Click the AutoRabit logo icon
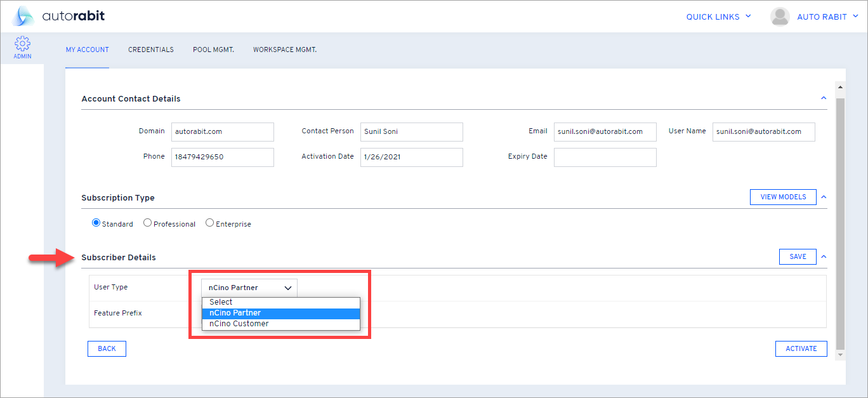868x398 pixels. pos(23,17)
